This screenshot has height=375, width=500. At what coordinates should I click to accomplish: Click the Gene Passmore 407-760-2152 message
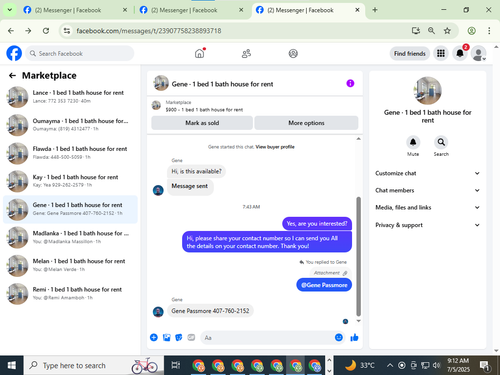[x=210, y=311]
